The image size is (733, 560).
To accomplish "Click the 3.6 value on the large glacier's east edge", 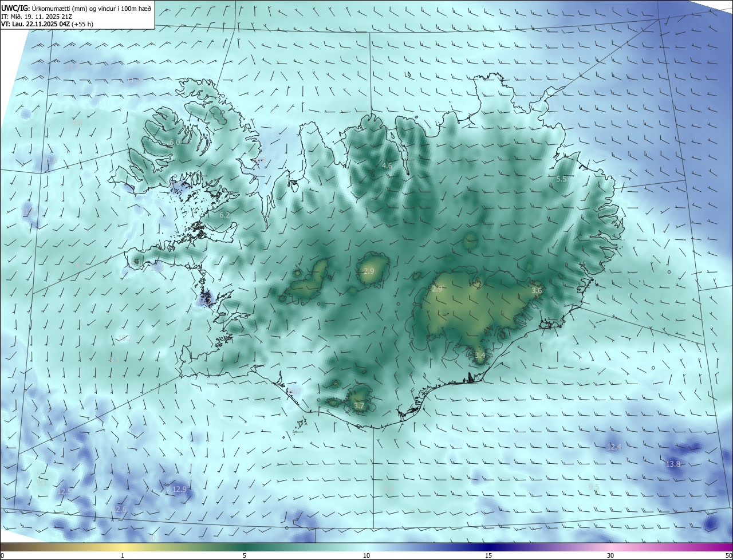I will pos(537,291).
